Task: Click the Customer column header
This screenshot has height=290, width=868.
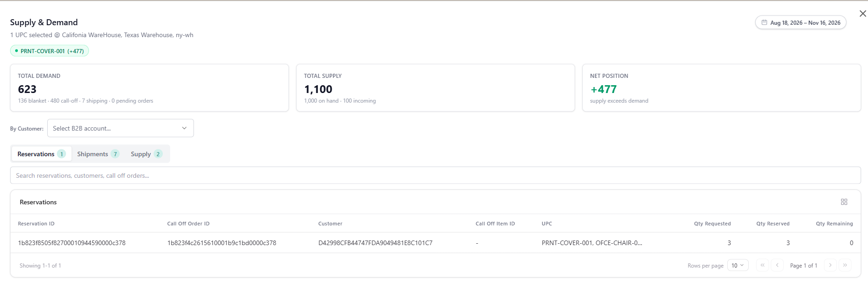Action: tap(330, 224)
